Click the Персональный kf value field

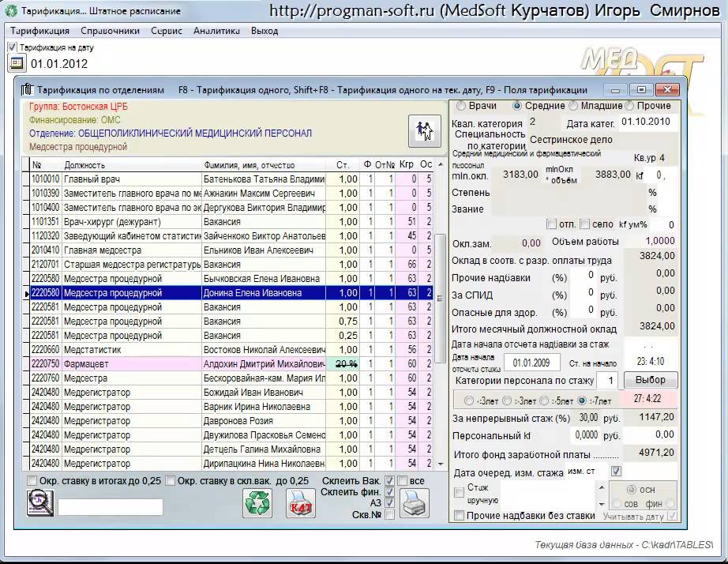pos(584,434)
